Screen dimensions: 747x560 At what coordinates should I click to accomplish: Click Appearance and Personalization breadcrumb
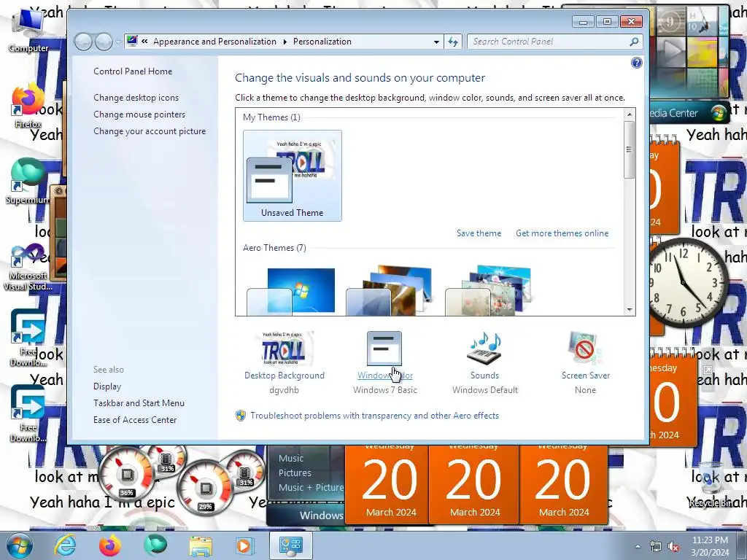(x=214, y=42)
